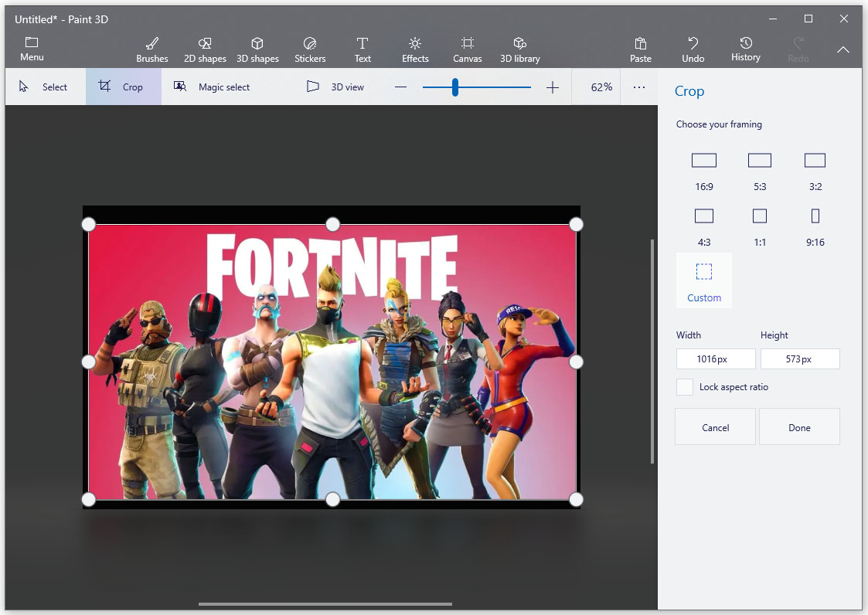Click Done to apply crop
This screenshot has width=868, height=615.
point(799,427)
